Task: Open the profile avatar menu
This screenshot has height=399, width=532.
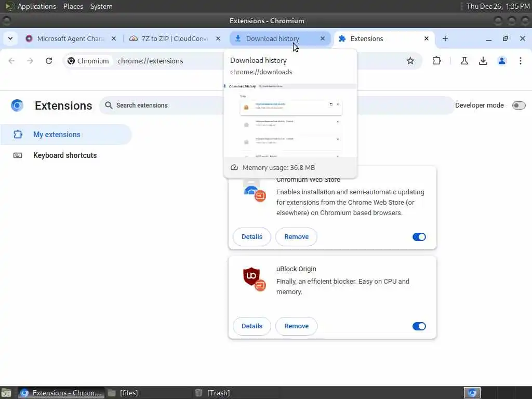Action: coord(502,61)
